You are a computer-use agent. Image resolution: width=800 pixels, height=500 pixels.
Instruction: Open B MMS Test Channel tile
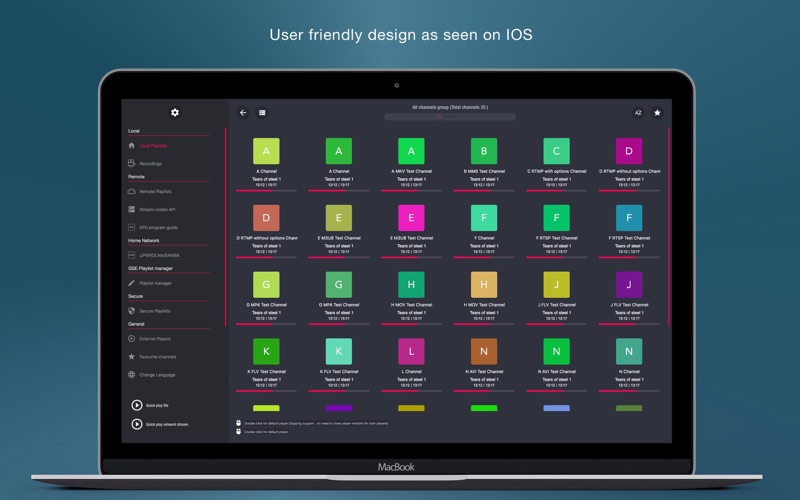484,151
